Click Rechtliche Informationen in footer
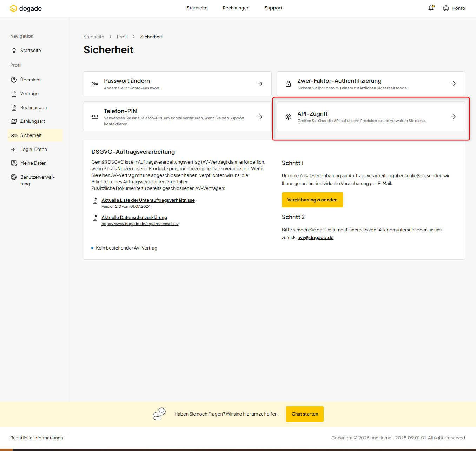Image resolution: width=476 pixels, height=451 pixels. point(37,438)
